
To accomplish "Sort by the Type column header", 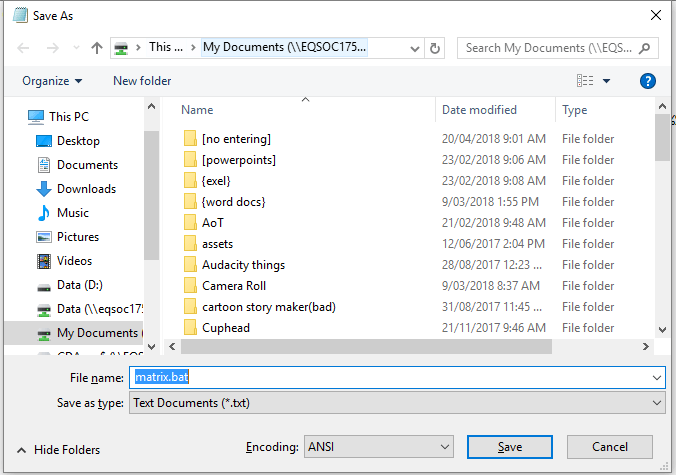I will pos(574,110).
